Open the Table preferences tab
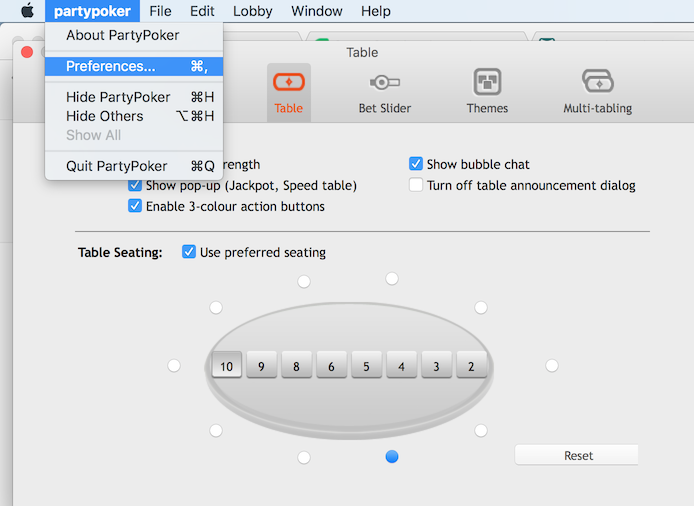The width and height of the screenshot is (694, 506). [289, 92]
